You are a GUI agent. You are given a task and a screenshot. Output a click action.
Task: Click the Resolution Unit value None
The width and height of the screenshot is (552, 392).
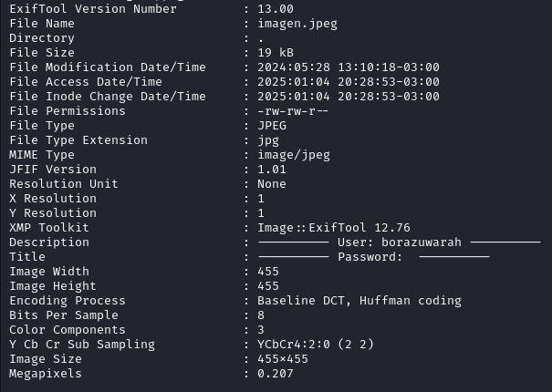coord(272,183)
